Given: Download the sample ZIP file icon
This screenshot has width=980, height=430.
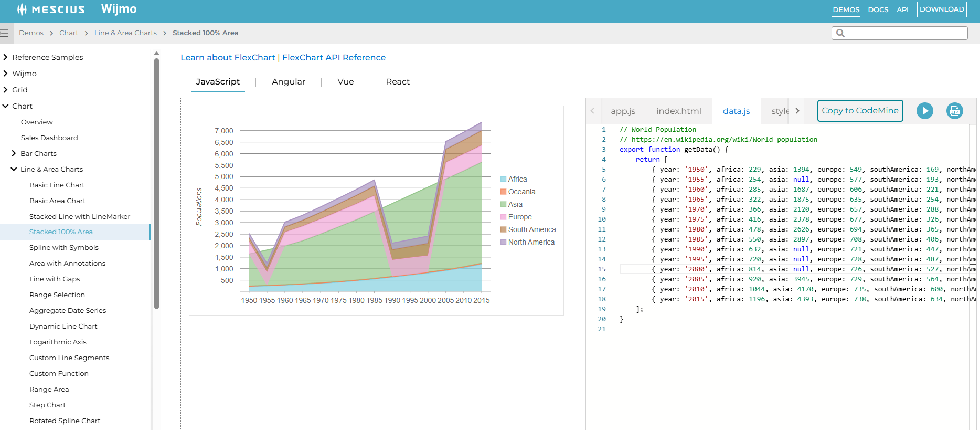Looking at the screenshot, I should click(954, 111).
